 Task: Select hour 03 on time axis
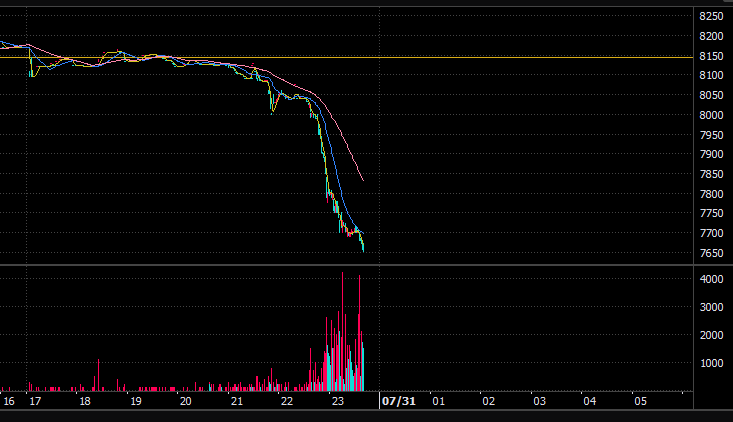539,401
